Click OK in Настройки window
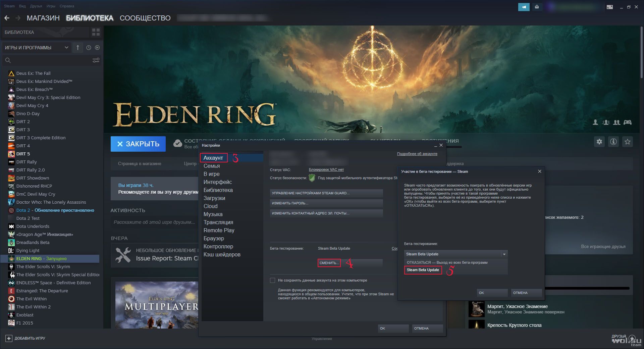 pyautogui.click(x=393, y=328)
